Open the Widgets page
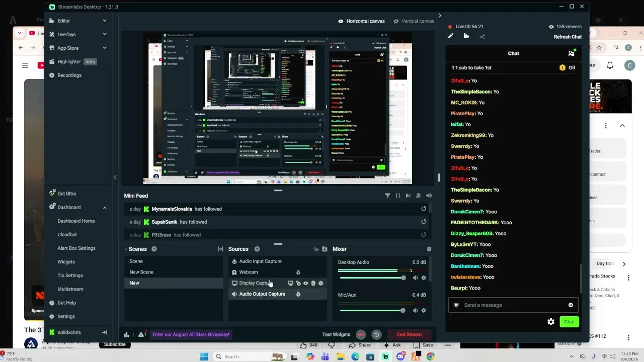 [x=66, y=261]
